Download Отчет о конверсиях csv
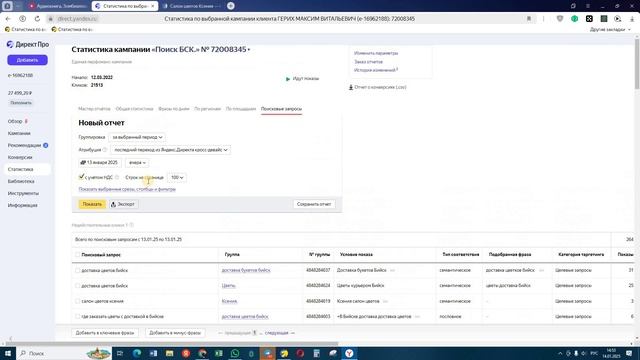 pyautogui.click(x=378, y=87)
